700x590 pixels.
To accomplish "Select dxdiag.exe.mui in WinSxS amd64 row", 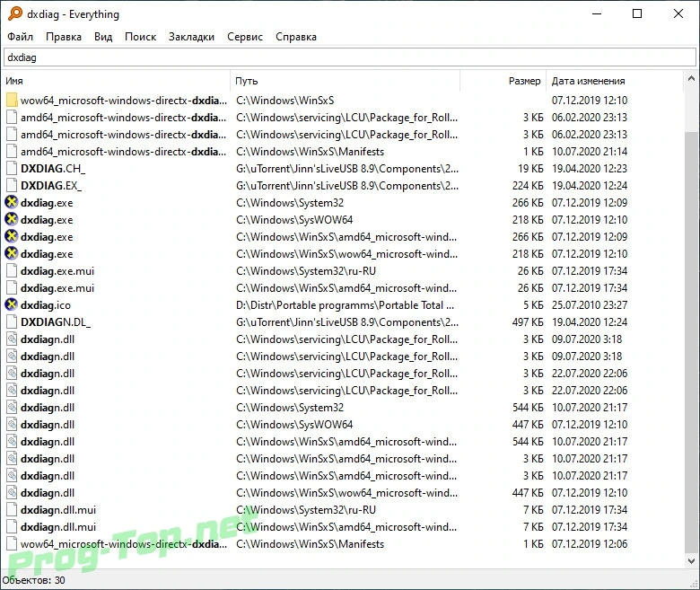I will click(57, 288).
